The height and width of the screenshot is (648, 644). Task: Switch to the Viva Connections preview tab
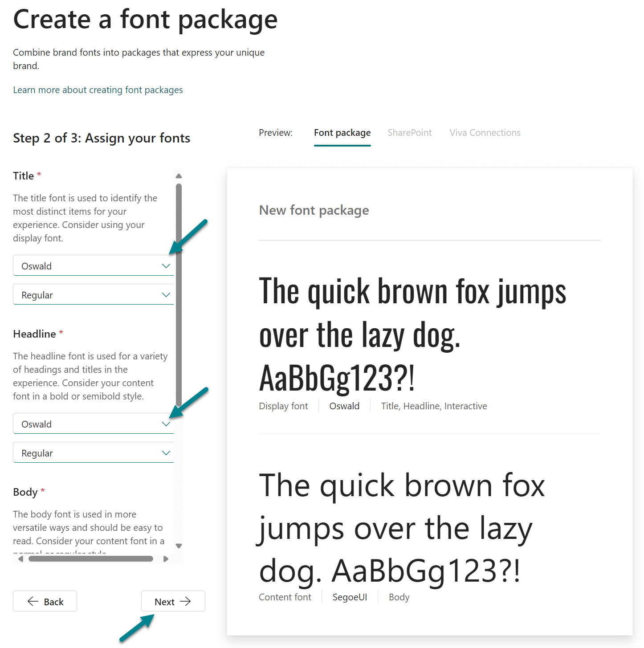point(485,133)
